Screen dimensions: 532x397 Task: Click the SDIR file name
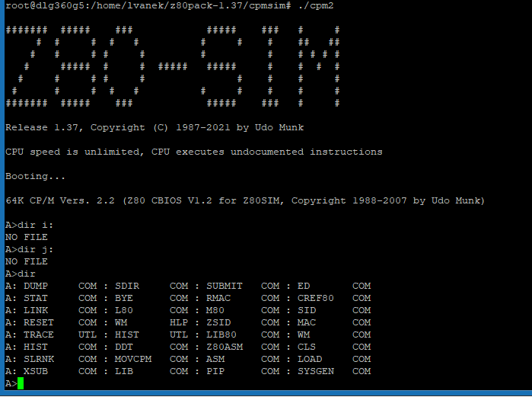[127, 286]
